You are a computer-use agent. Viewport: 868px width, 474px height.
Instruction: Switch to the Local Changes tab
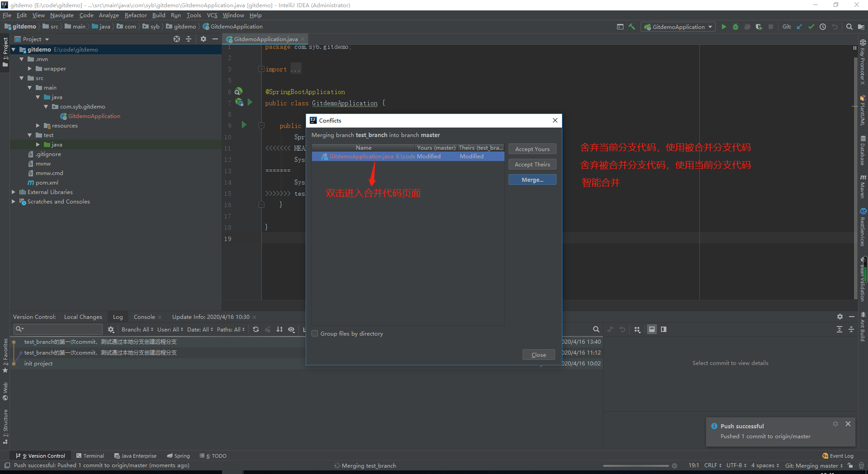(83, 317)
